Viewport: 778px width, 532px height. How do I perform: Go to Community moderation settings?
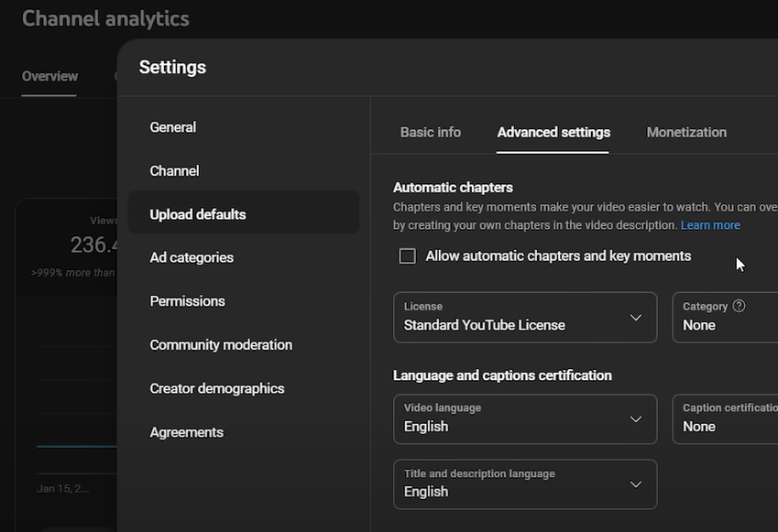tap(221, 345)
